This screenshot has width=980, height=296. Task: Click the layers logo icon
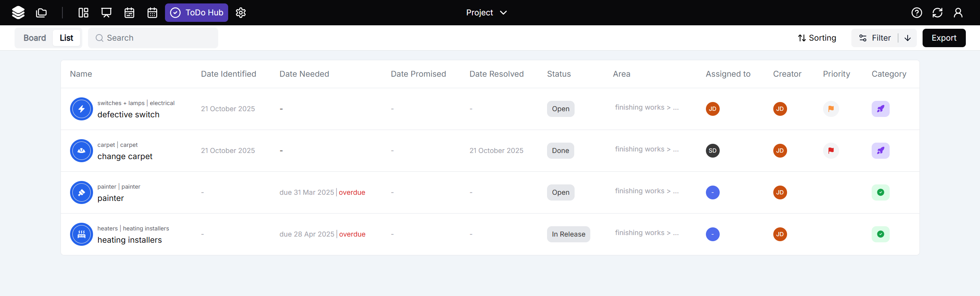pos(18,13)
